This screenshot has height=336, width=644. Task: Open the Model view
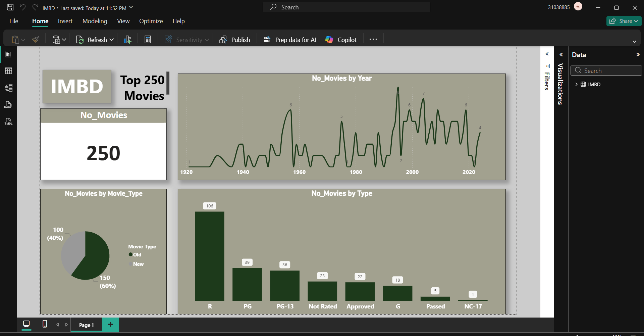8,88
